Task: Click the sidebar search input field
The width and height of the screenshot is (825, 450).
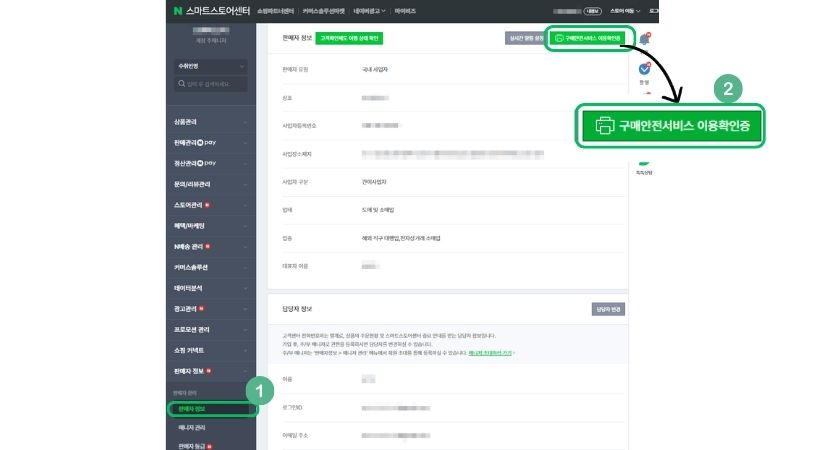Action: pos(210,84)
